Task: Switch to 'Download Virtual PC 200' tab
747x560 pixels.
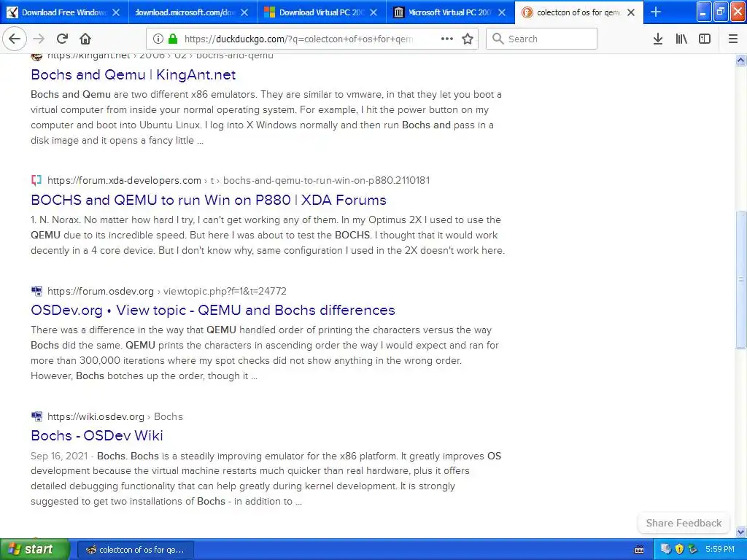Action: coord(322,12)
